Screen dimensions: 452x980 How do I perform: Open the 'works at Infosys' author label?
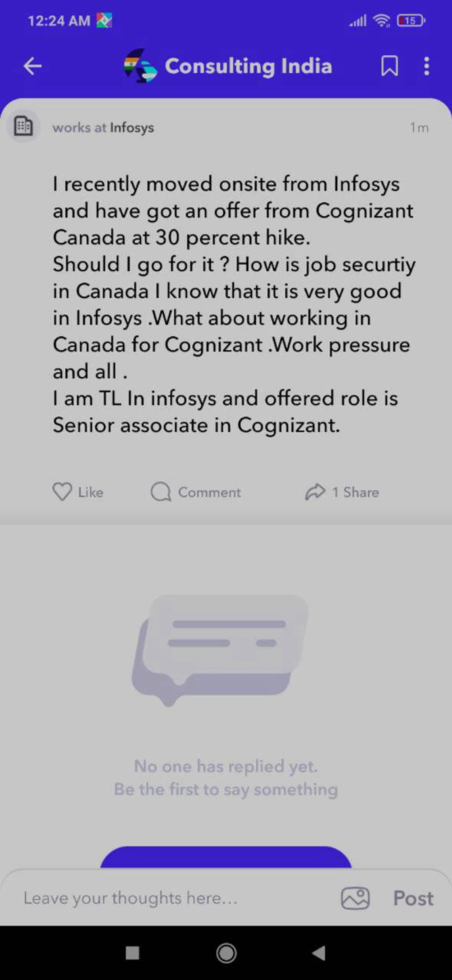103,128
